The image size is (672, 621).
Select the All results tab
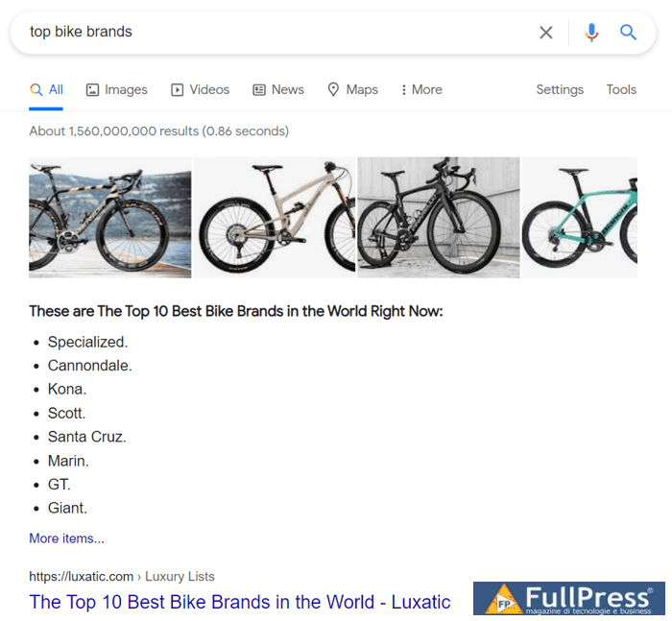click(46, 89)
